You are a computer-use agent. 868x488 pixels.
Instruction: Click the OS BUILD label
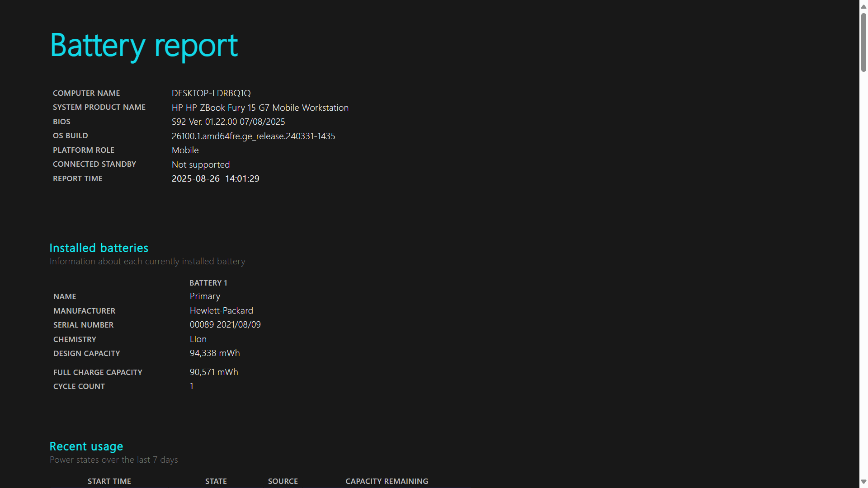(x=71, y=136)
